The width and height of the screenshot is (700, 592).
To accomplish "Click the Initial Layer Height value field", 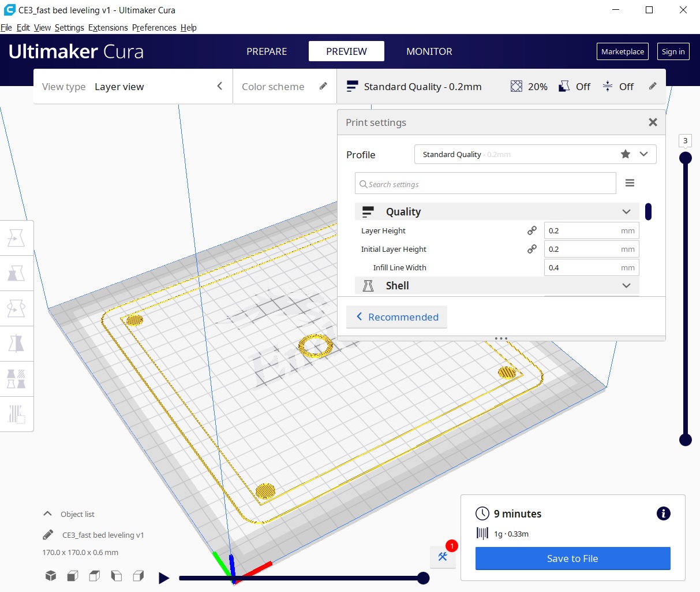I will coord(592,249).
